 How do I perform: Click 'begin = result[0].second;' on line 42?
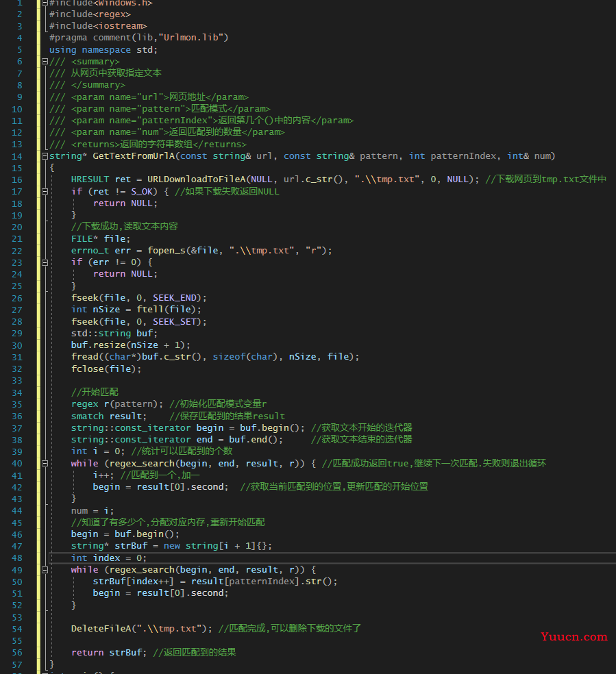(x=161, y=487)
